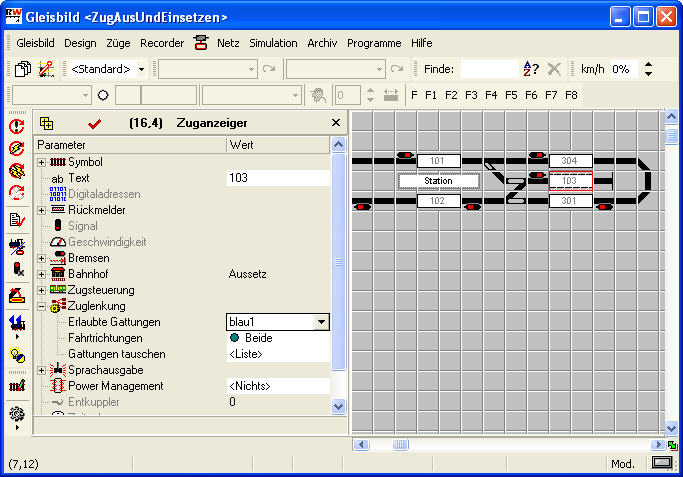Expand the Zugsteuerung node
683x477 pixels.
pyautogui.click(x=41, y=291)
